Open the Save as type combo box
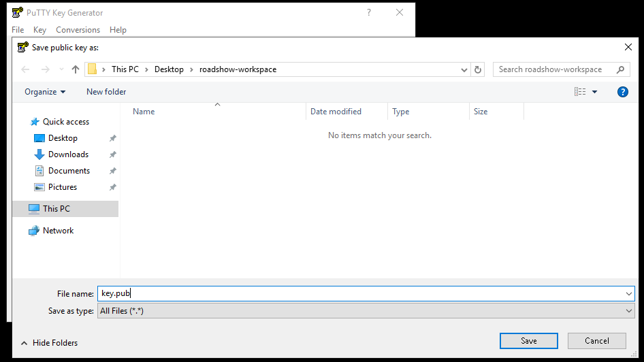 click(366, 311)
